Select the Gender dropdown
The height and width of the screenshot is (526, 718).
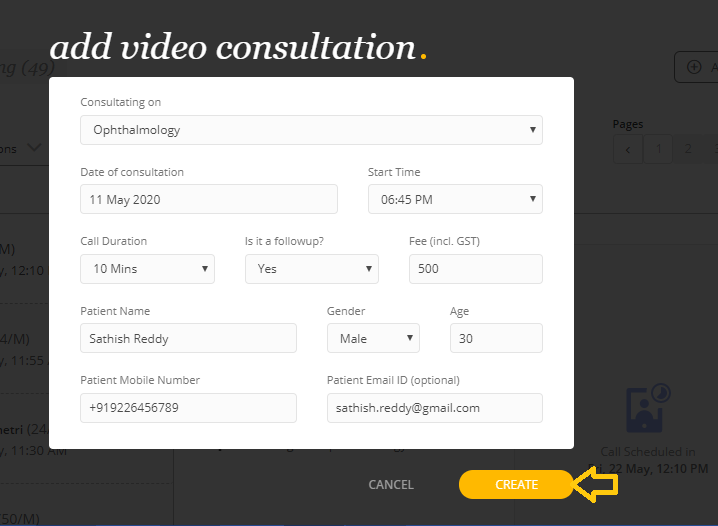coord(373,338)
